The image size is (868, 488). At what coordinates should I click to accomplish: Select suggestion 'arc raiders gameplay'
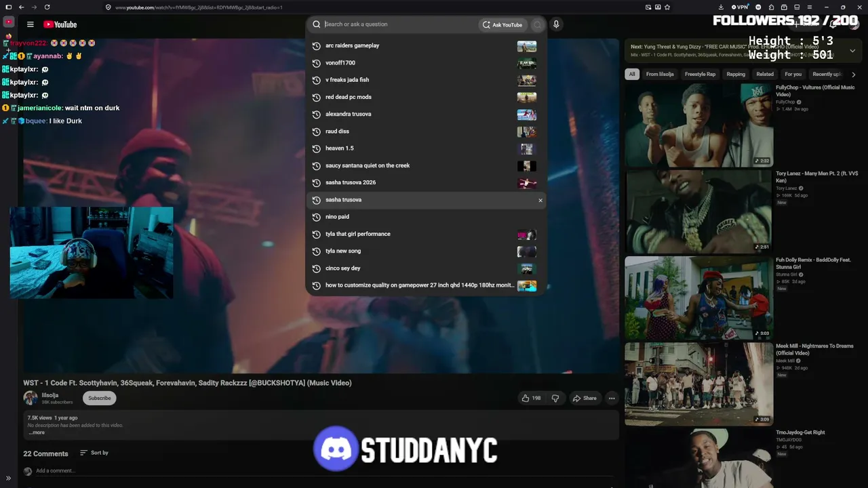click(x=426, y=46)
